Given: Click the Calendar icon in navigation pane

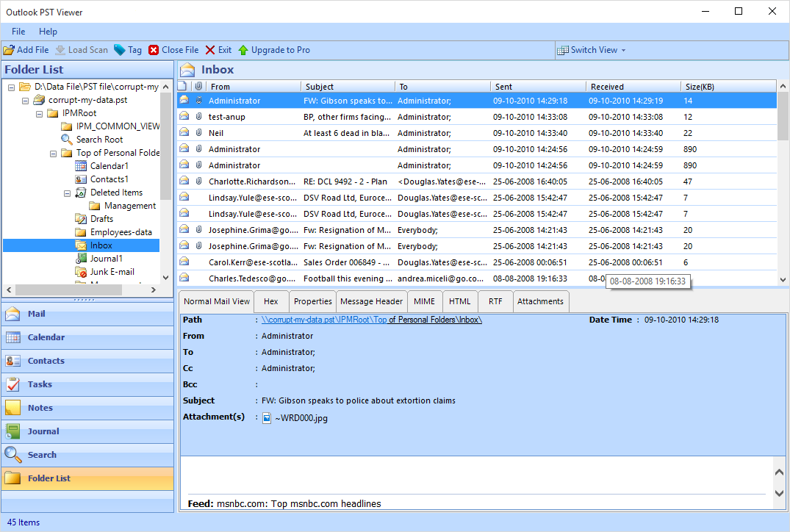Looking at the screenshot, I should (13, 337).
